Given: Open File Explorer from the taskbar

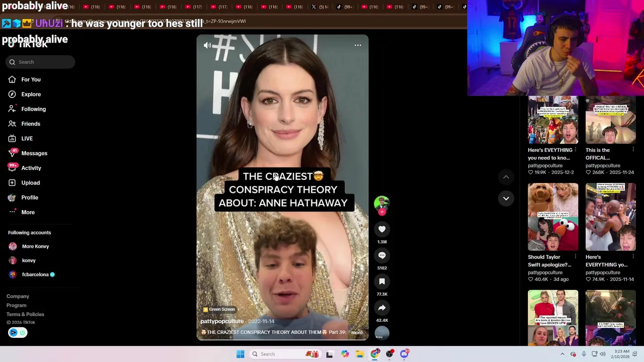Looking at the screenshot, I should click(360, 354).
